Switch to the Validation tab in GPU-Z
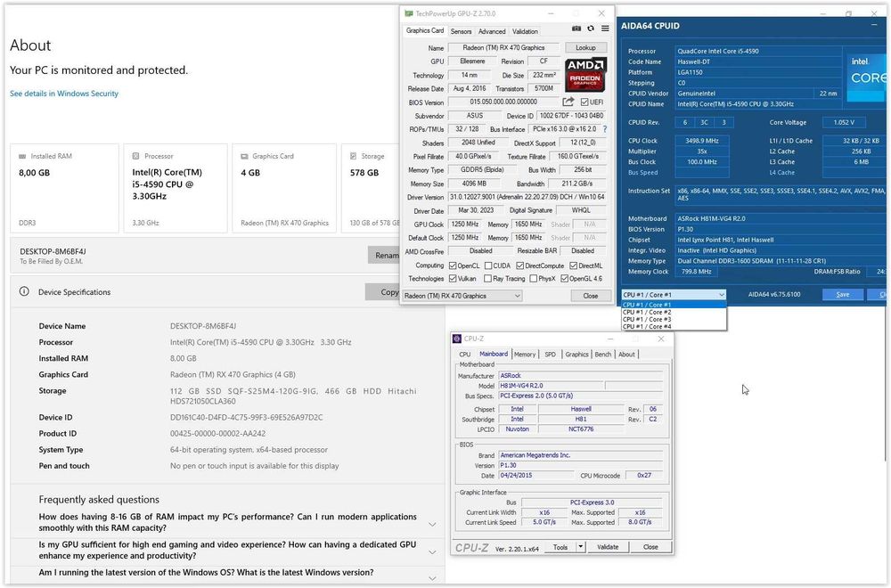This screenshot has height=588, width=891. [x=525, y=31]
